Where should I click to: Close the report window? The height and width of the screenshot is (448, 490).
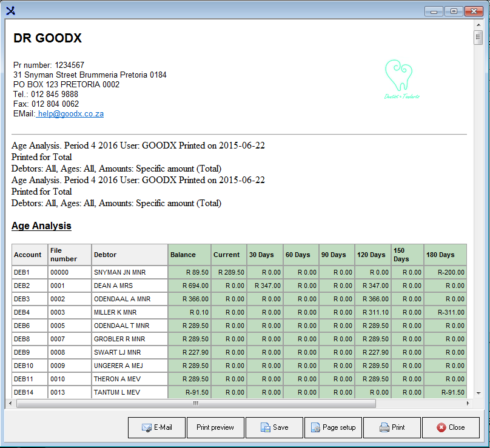click(x=450, y=427)
